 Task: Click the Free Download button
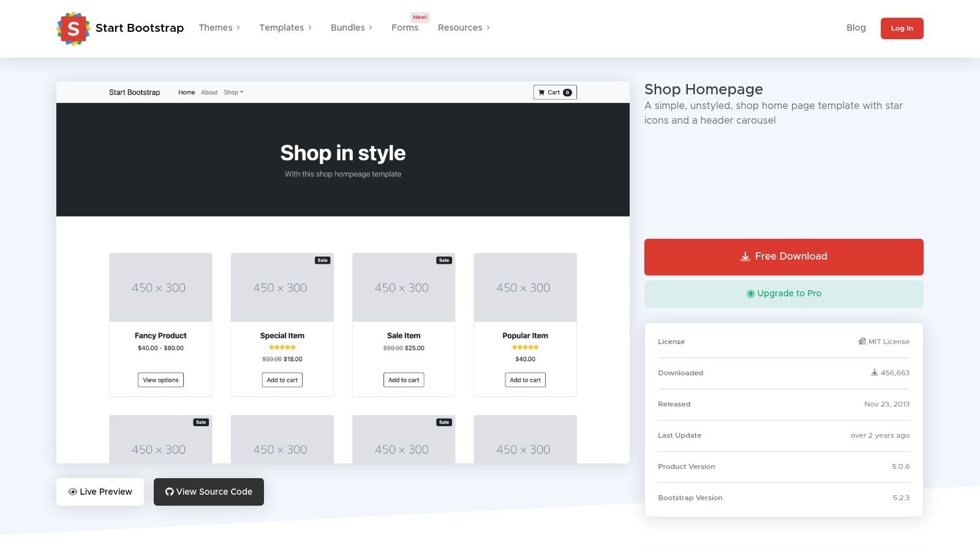(x=783, y=257)
